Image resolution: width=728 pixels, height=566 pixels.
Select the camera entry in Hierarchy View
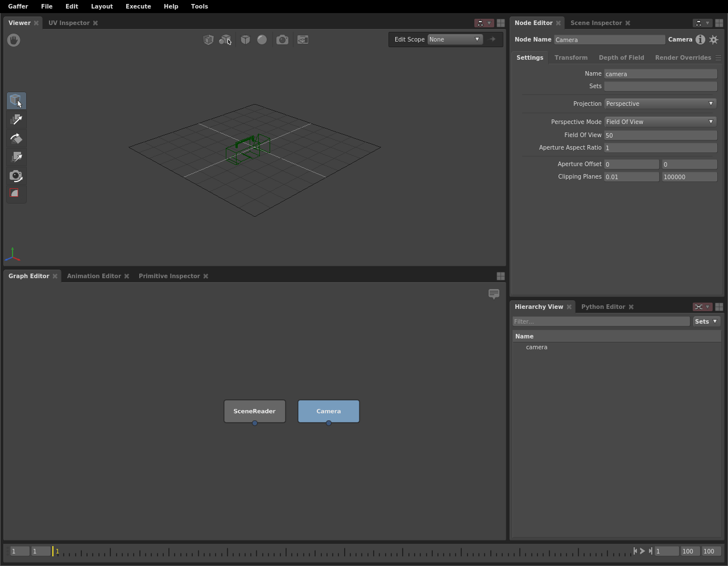tap(536, 347)
